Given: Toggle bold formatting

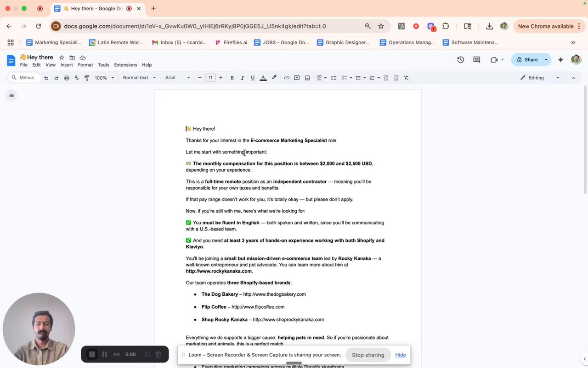Looking at the screenshot, I should (x=232, y=78).
